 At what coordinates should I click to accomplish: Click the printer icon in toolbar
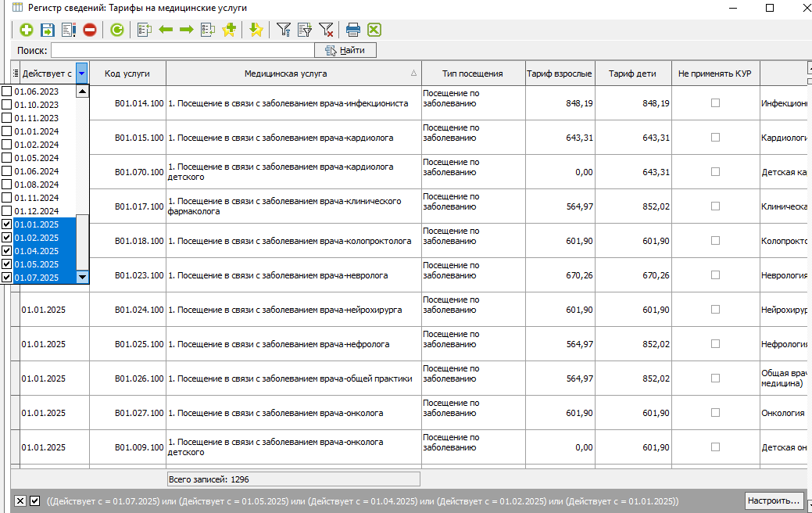tap(352, 30)
